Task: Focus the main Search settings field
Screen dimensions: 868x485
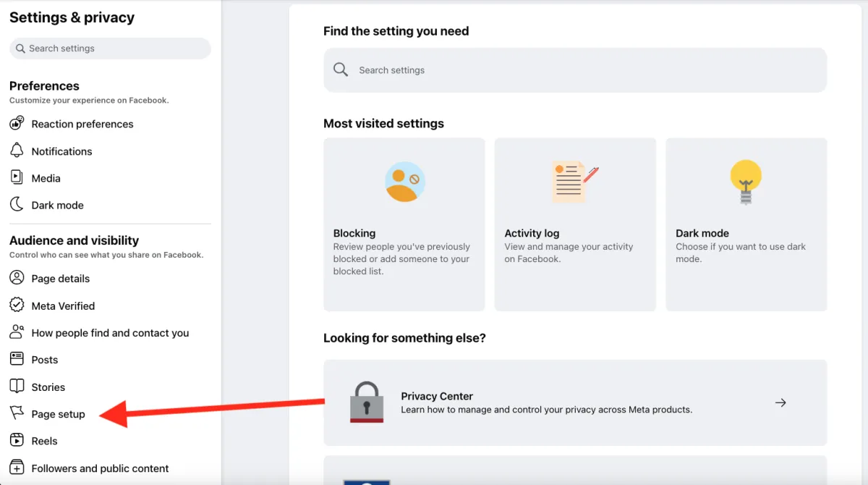Action: pos(575,70)
